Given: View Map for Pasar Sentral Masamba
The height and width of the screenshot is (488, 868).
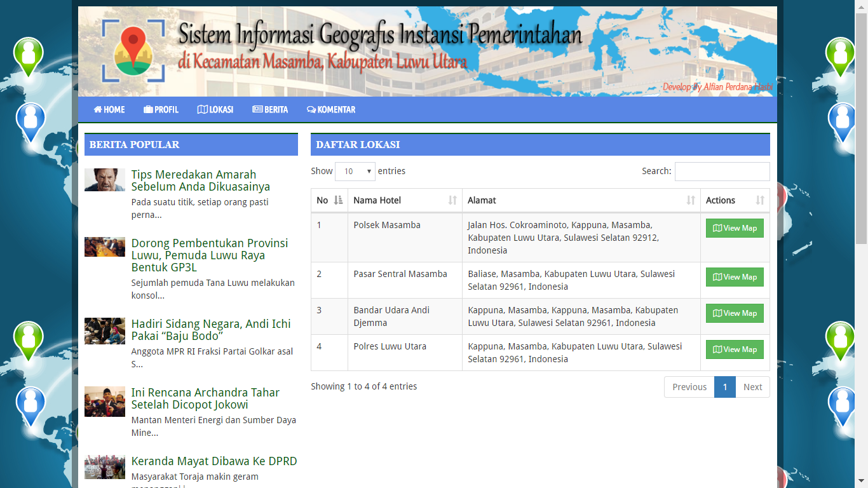Looking at the screenshot, I should 735,277.
